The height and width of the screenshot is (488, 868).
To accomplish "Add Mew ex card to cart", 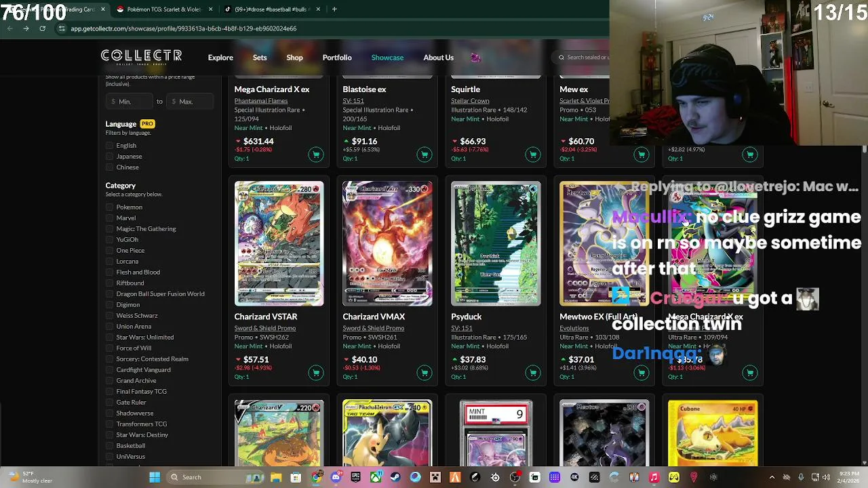I will tap(642, 155).
